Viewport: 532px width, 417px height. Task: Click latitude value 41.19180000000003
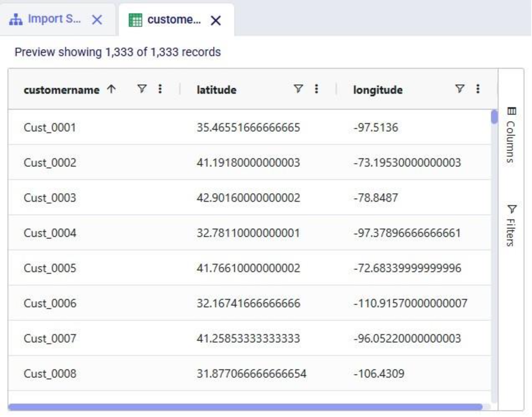(248, 162)
